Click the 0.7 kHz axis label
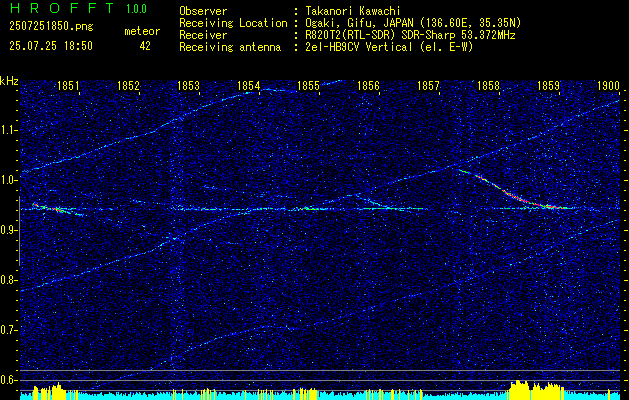The width and height of the screenshot is (629, 400). 8,330
